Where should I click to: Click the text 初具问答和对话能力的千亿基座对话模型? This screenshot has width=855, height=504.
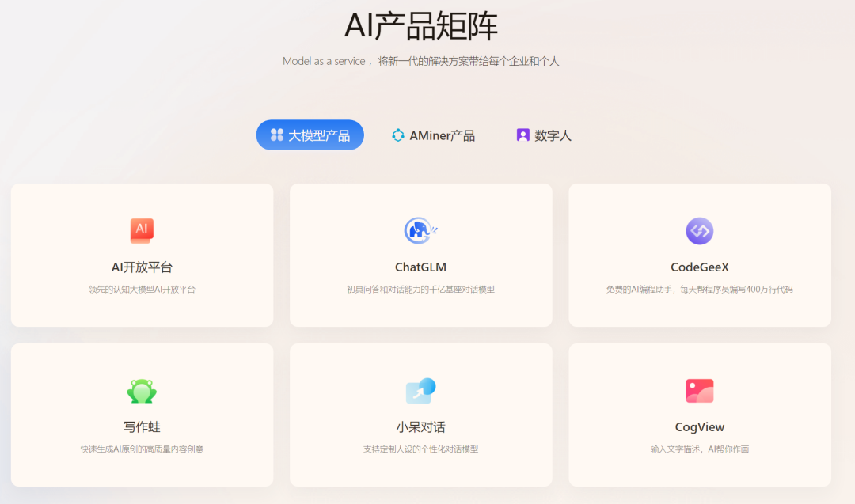coord(420,290)
